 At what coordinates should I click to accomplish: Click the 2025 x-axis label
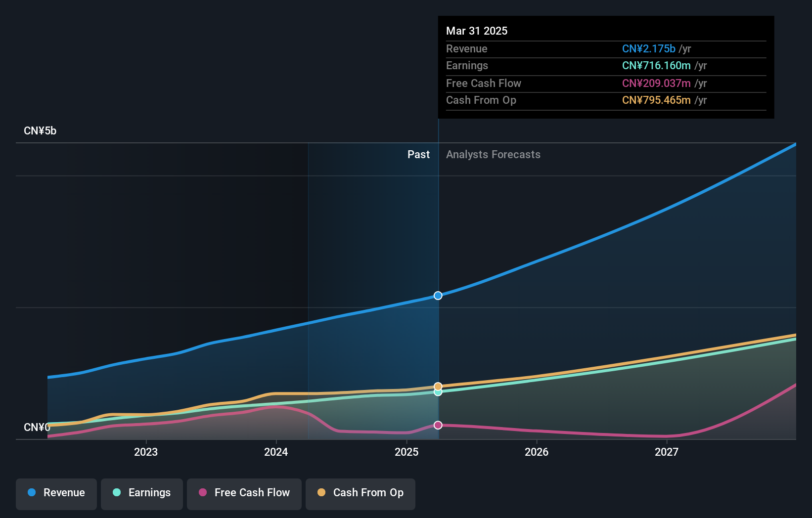(x=406, y=452)
